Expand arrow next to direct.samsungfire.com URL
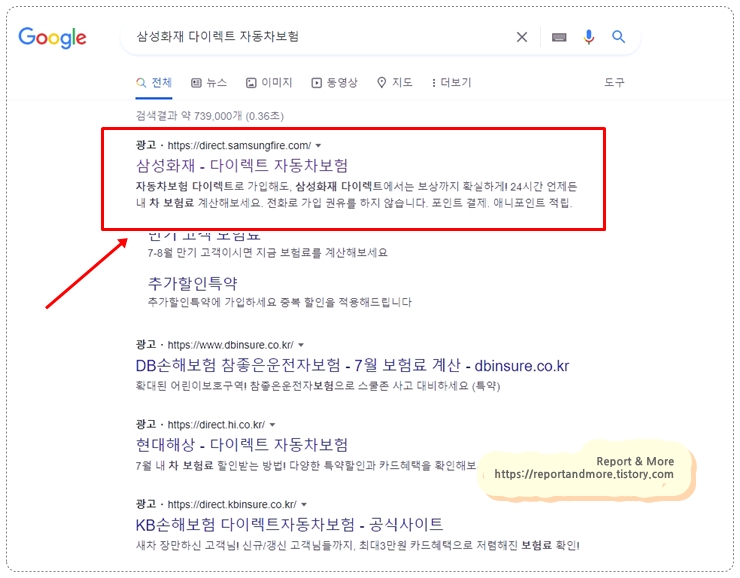The width and height of the screenshot is (740, 578). (318, 145)
